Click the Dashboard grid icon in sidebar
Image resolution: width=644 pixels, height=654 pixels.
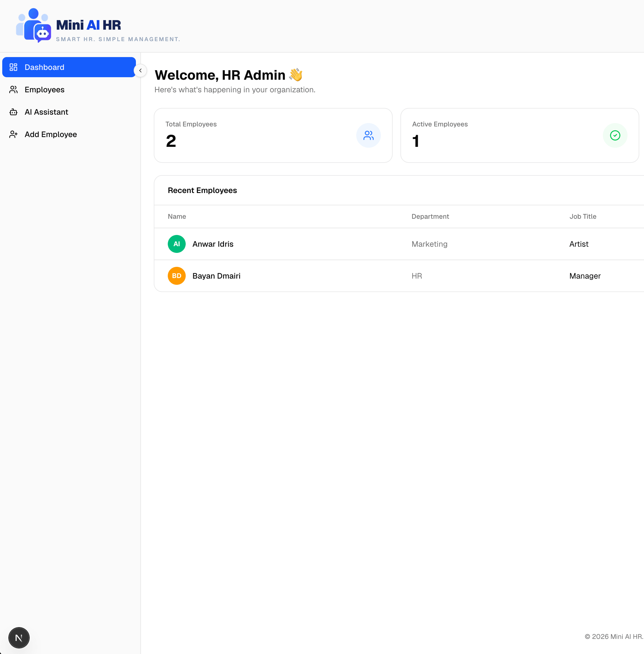click(x=13, y=67)
